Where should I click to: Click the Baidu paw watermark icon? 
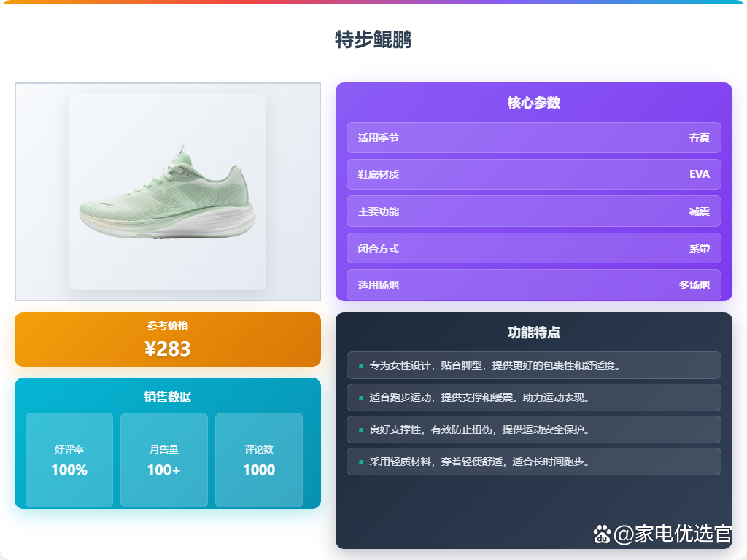coord(602,534)
